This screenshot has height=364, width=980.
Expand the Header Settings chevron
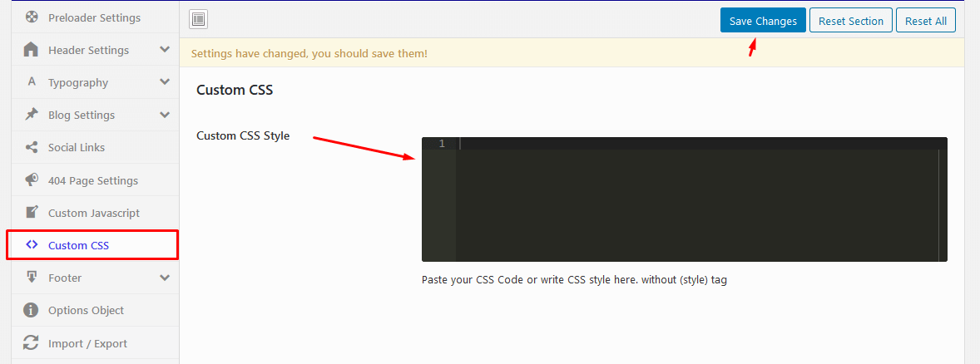[165, 50]
